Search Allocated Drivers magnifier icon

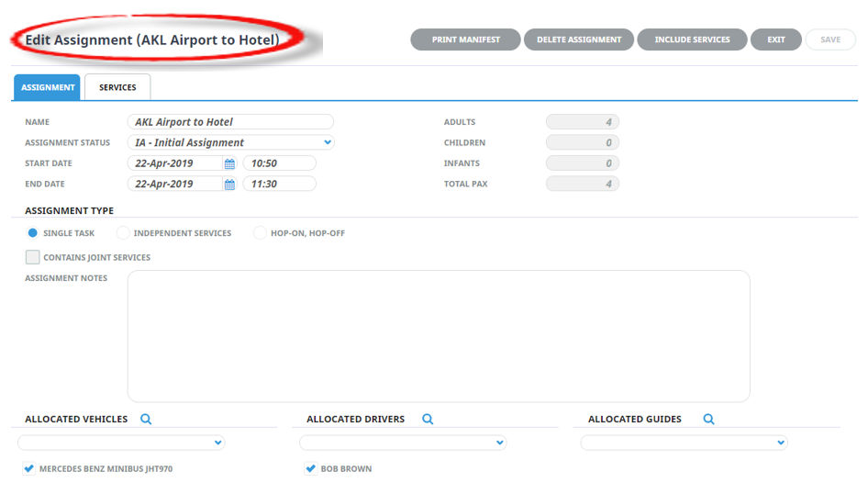click(428, 420)
